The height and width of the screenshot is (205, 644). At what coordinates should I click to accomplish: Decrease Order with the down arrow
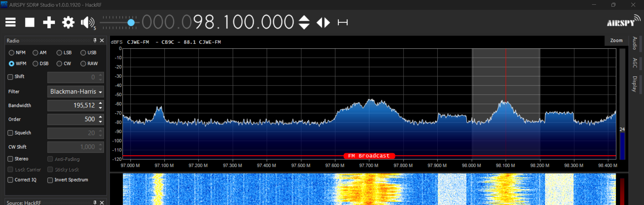tap(100, 121)
